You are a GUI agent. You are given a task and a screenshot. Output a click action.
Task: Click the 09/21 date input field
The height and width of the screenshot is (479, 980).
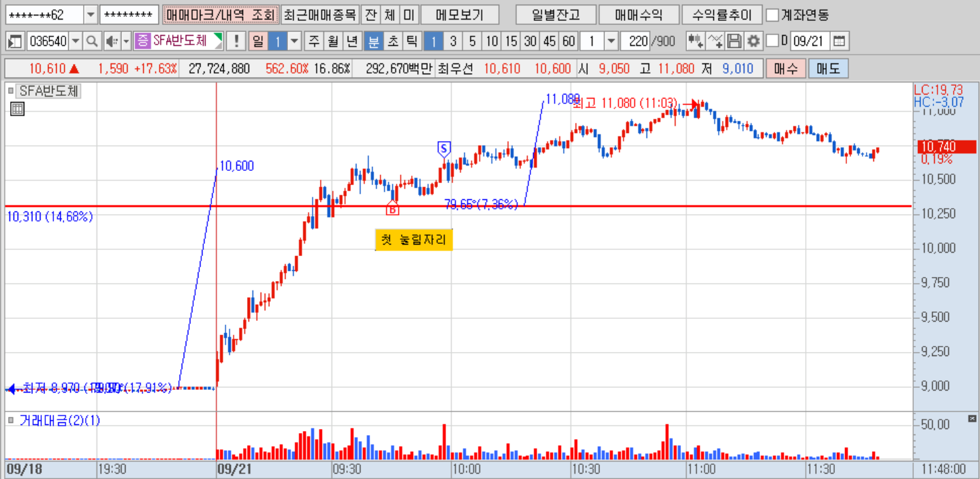(809, 41)
